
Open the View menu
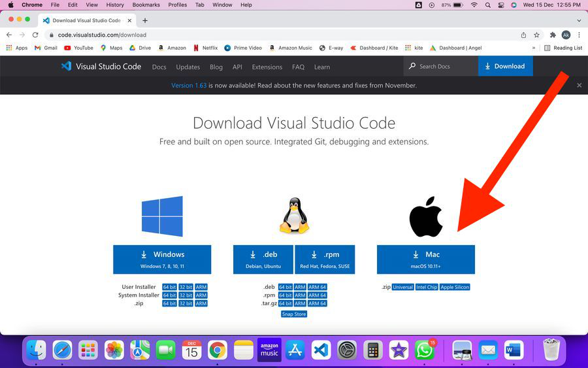click(92, 5)
